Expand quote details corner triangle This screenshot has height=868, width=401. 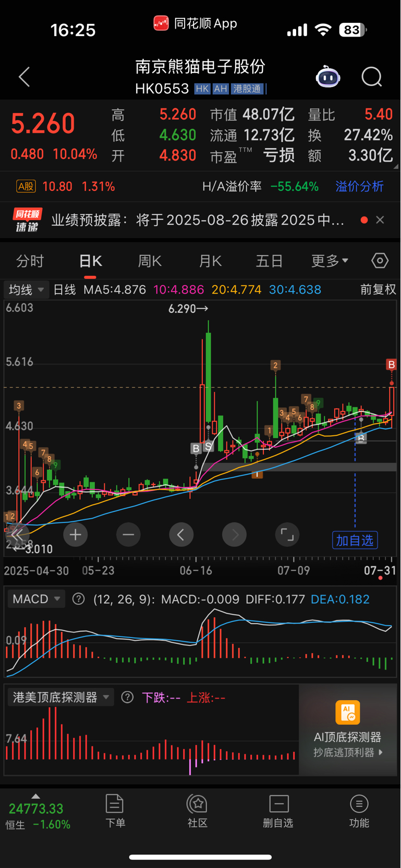pyautogui.click(x=396, y=166)
